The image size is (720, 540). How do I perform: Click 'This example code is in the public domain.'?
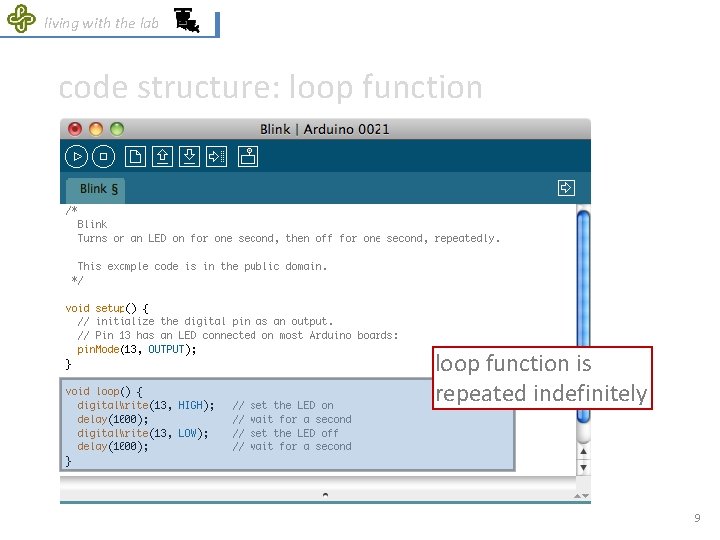click(202, 267)
